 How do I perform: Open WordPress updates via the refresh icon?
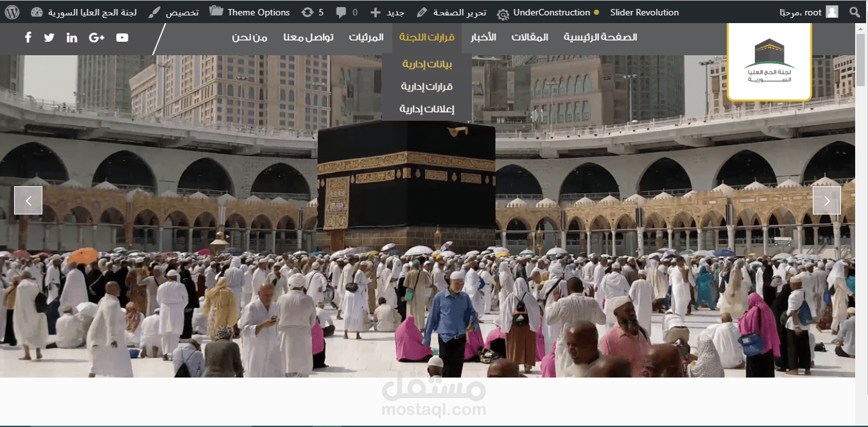click(x=307, y=12)
